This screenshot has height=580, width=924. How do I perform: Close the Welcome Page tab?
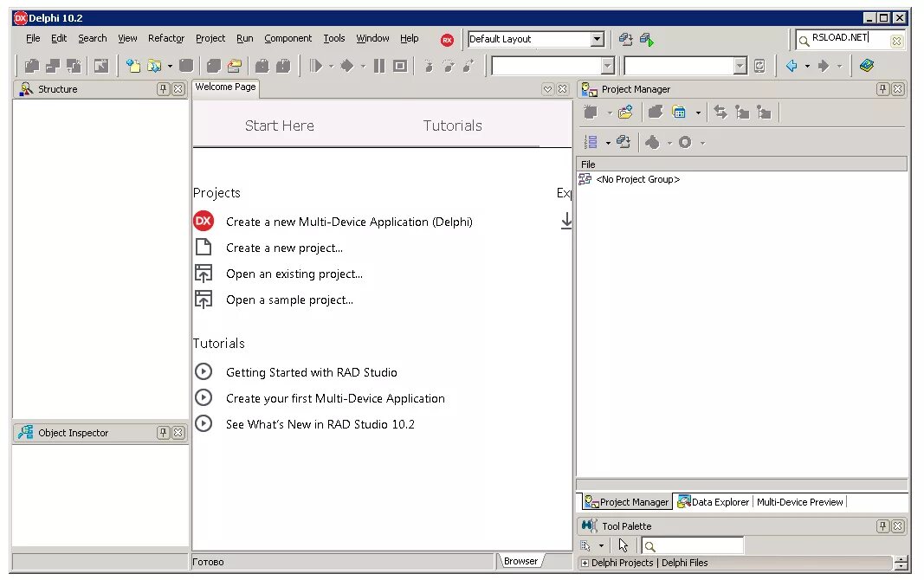pyautogui.click(x=563, y=89)
